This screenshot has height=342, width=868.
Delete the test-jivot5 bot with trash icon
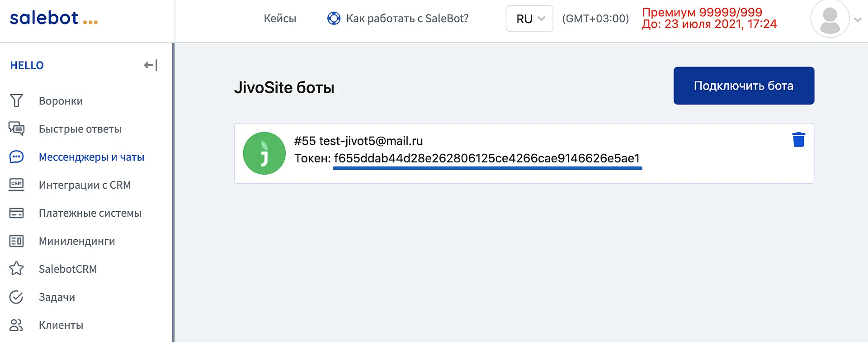[798, 139]
